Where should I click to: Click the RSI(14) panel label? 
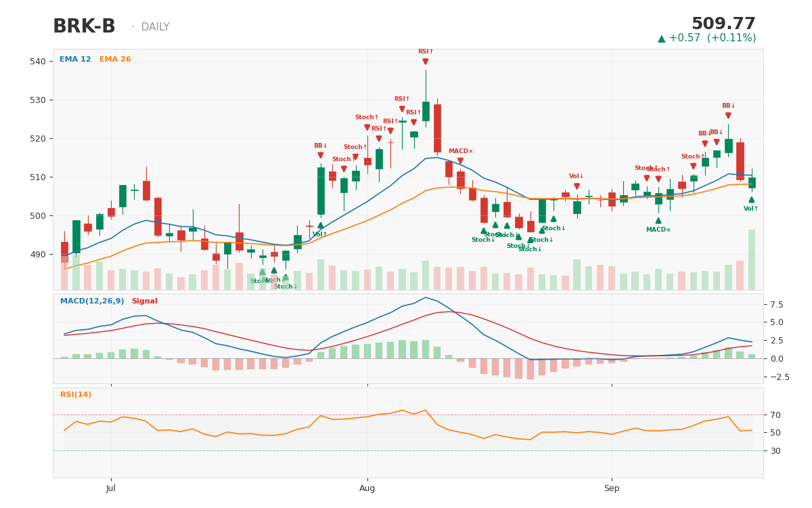(x=76, y=395)
